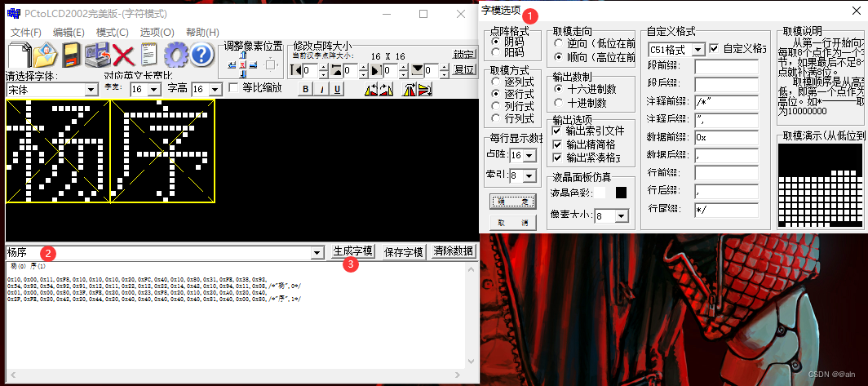Open the 字高 height dropdown

(x=216, y=90)
